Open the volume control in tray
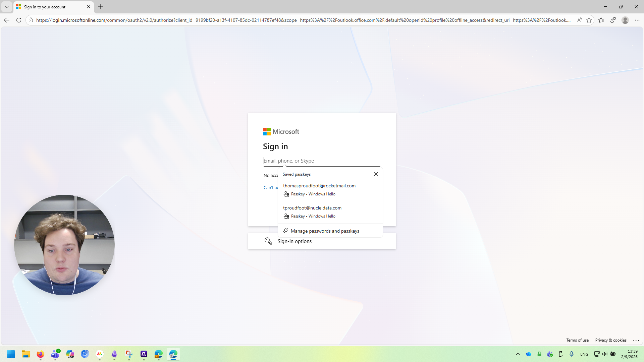This screenshot has width=644, height=362. pyautogui.click(x=605, y=354)
